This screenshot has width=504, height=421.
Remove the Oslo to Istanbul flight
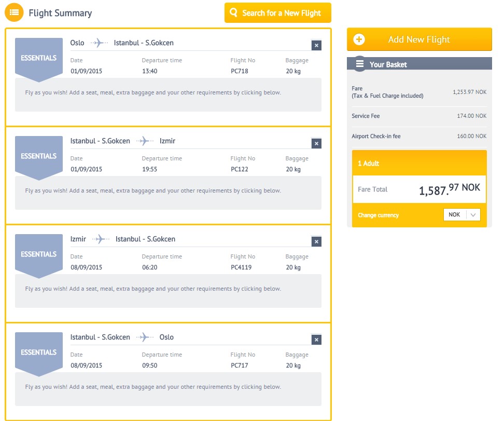(317, 46)
